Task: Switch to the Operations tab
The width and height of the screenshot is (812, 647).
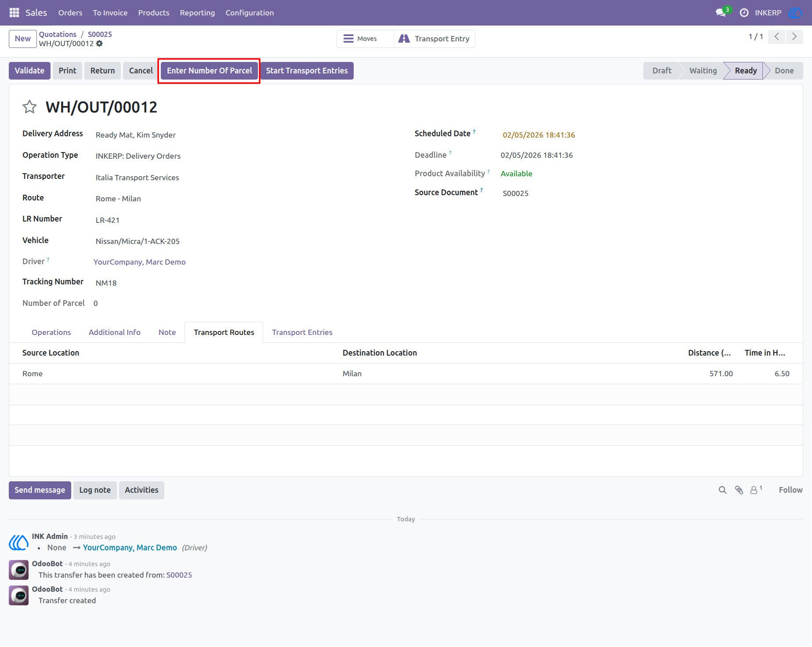Action: click(x=51, y=332)
